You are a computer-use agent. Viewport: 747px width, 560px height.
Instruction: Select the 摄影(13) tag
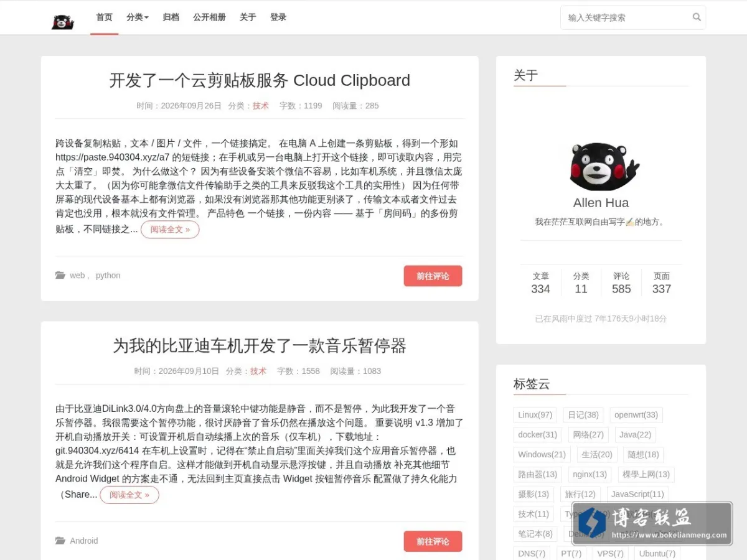tap(533, 495)
